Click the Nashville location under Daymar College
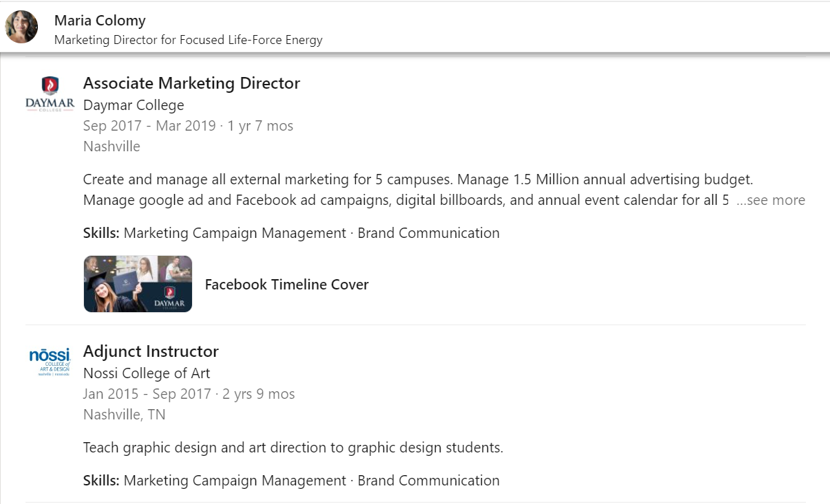Screen dimensions: 830x504 (111, 146)
